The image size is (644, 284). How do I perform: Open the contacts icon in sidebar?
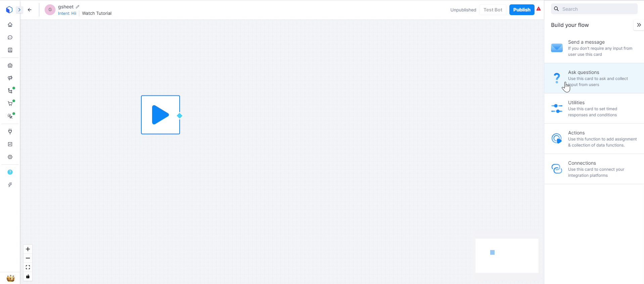tap(10, 50)
